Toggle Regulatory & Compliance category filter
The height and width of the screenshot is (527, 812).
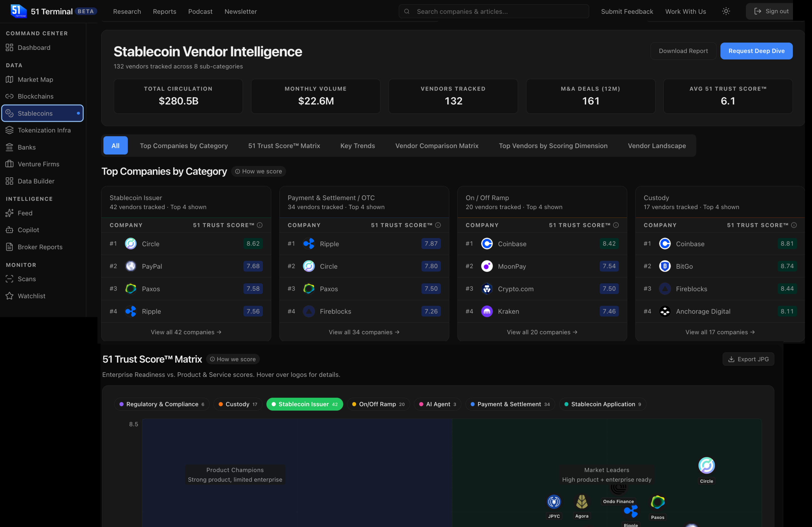click(162, 404)
